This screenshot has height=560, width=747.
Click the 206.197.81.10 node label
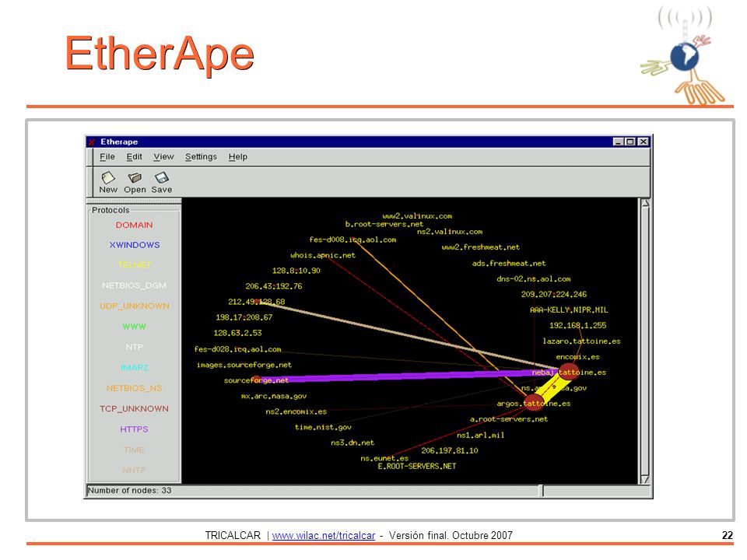click(450, 450)
